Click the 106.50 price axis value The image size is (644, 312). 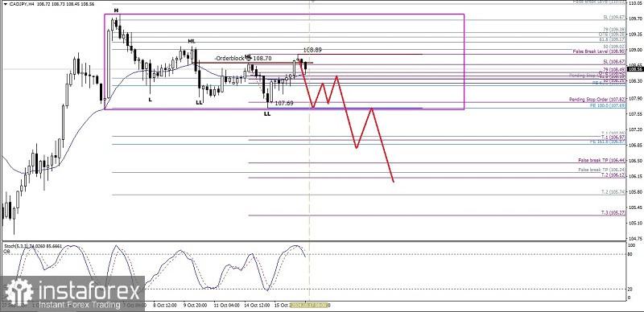coord(636,161)
